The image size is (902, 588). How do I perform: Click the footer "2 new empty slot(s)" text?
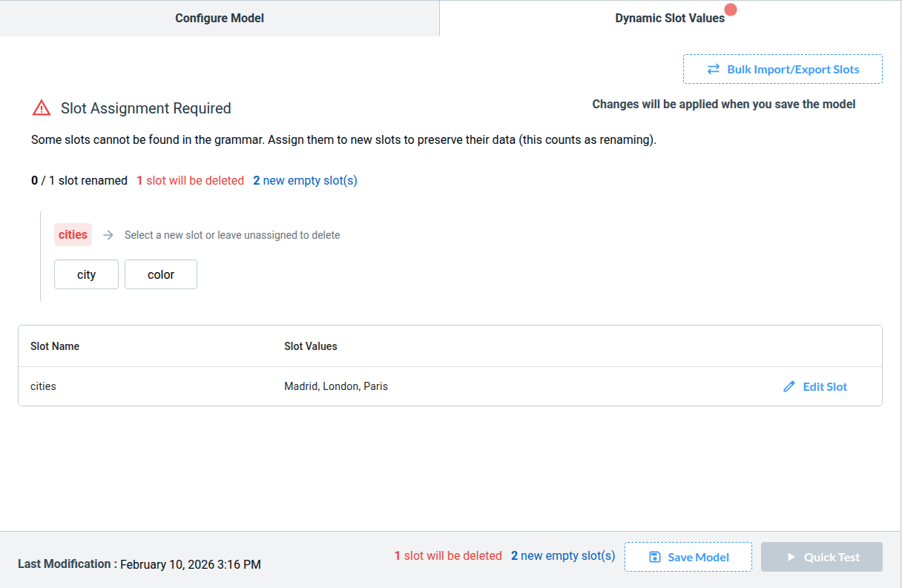tap(563, 555)
